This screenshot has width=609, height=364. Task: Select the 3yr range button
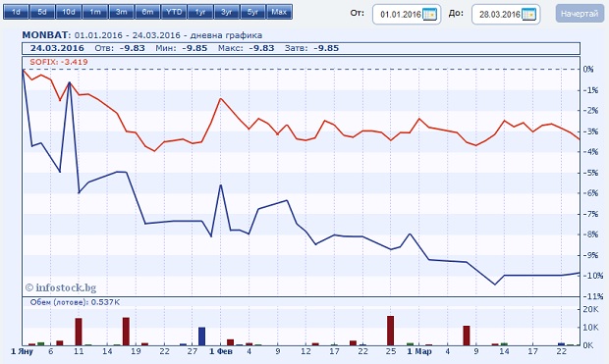pyautogui.click(x=227, y=12)
